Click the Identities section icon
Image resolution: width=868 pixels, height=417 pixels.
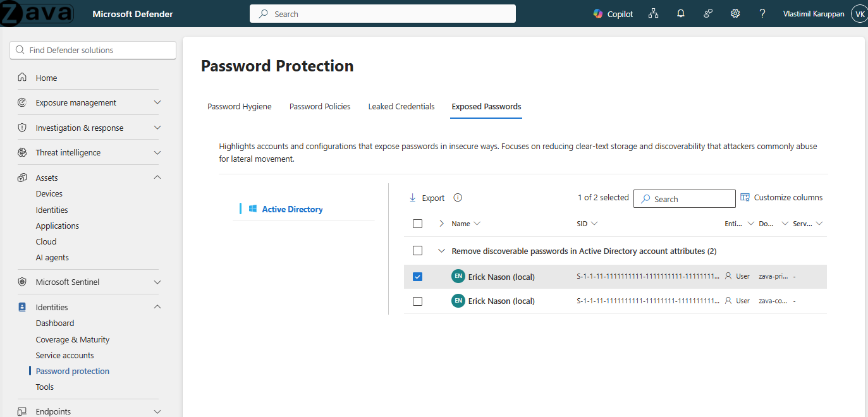pyautogui.click(x=22, y=307)
